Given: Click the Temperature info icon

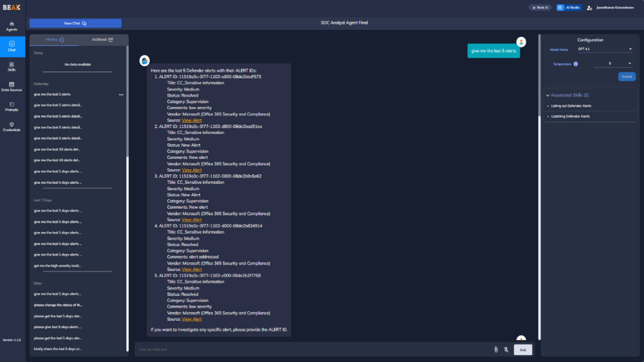Looking at the screenshot, I should coord(576,64).
